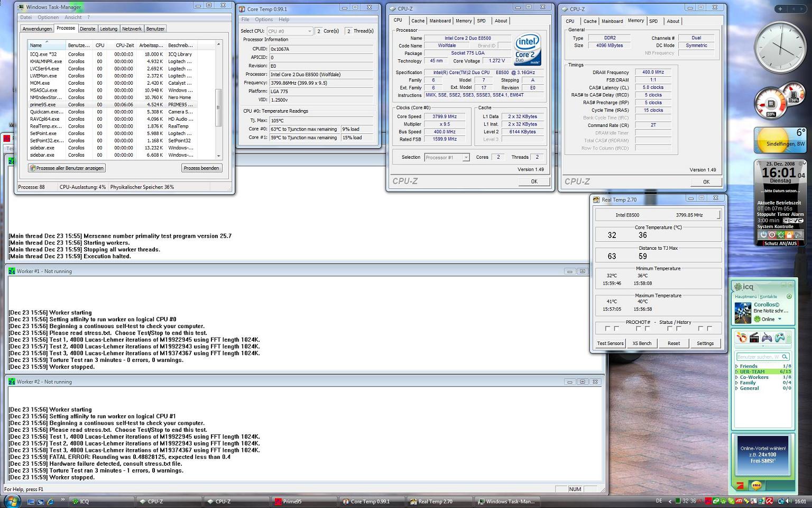Open the Real Temp 2.70 taskbar button

coord(440,501)
